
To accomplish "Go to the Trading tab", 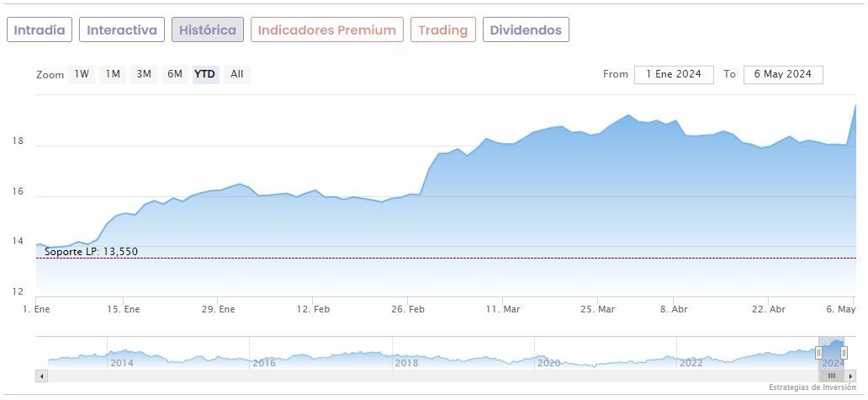I will click(442, 30).
